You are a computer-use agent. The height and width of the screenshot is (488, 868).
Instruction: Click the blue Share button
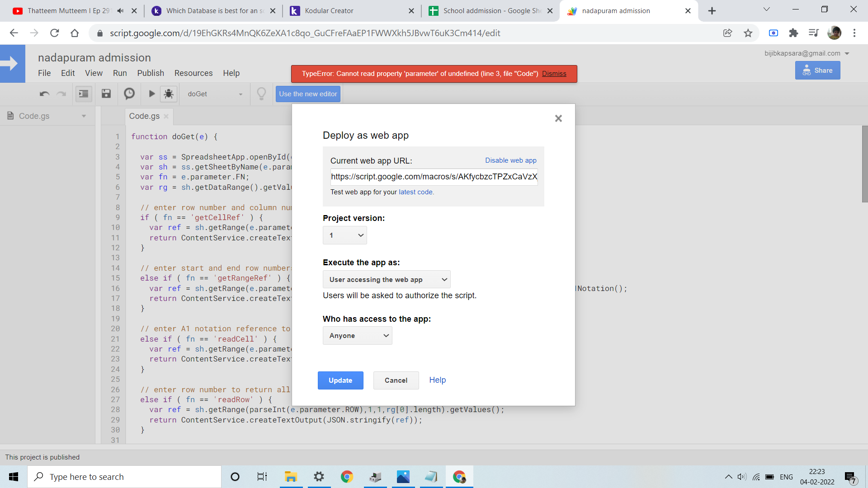tap(817, 70)
